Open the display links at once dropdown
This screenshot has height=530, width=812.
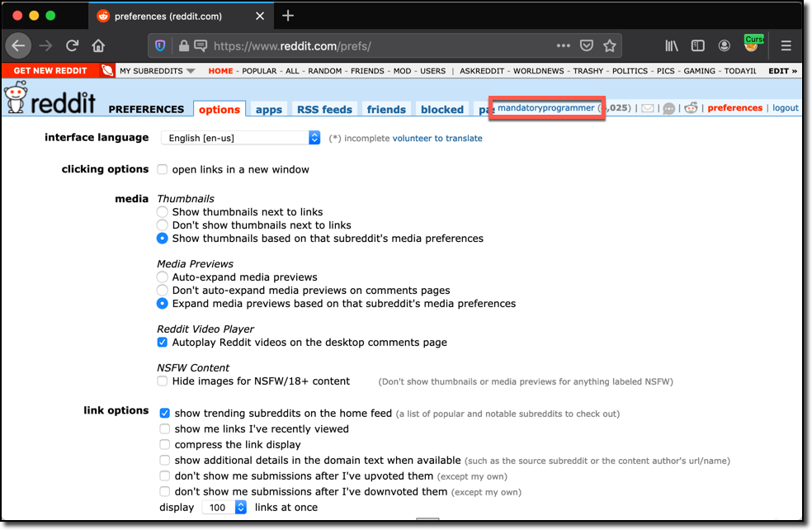pyautogui.click(x=224, y=507)
